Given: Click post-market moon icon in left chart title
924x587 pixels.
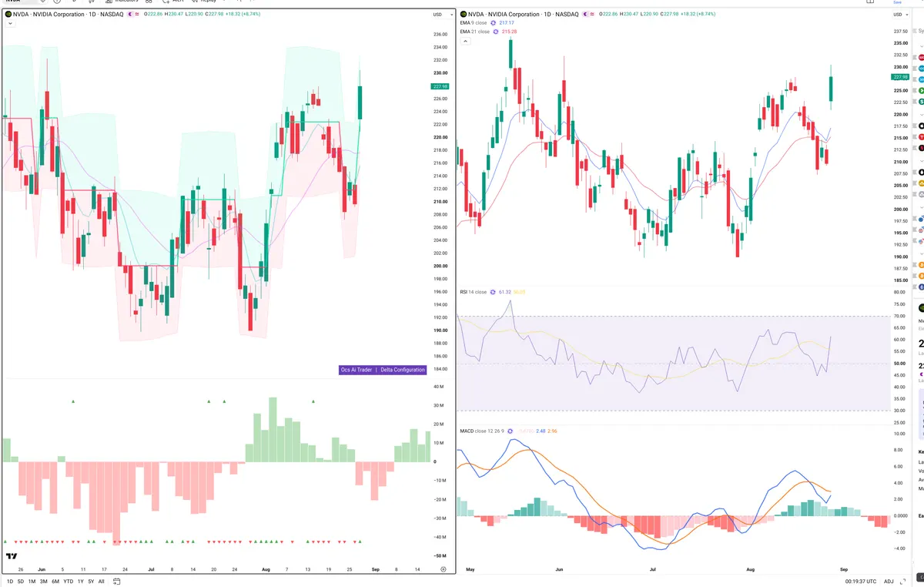Looking at the screenshot, I should click(x=130, y=15).
